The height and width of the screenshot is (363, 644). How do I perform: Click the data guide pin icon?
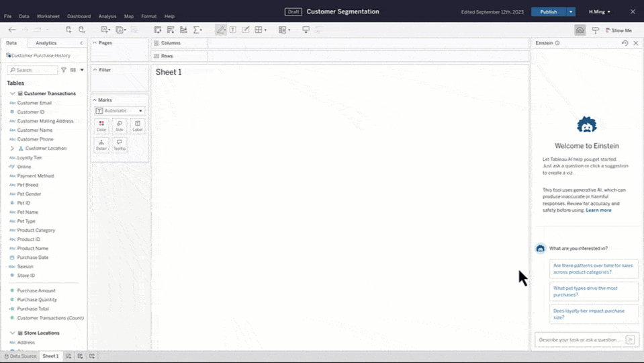[595, 30]
